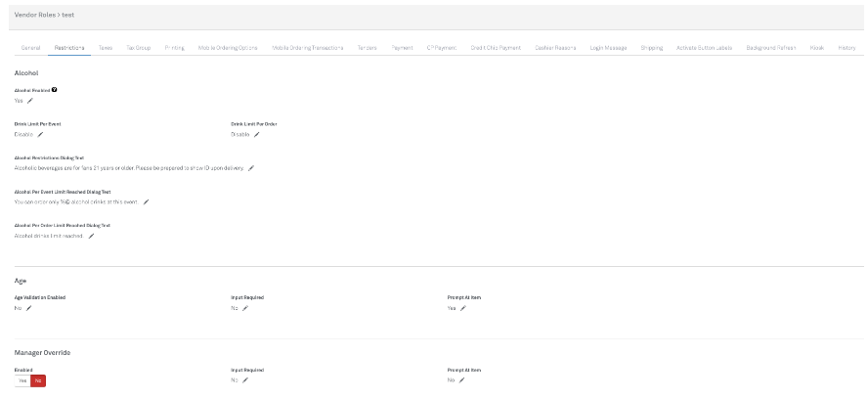Screen dimensions: 868x400
Task: Edit Alcohol Restrictions Dialog Text
Action: [x=251, y=168]
